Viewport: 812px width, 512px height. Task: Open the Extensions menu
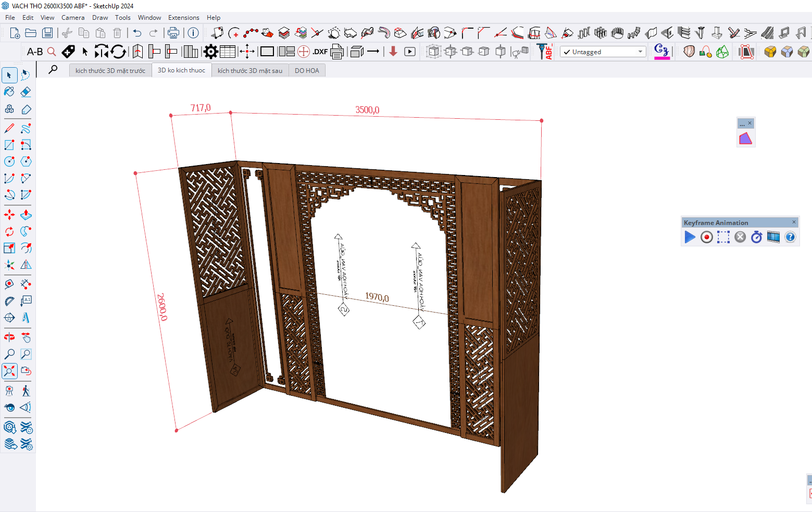tap(183, 17)
